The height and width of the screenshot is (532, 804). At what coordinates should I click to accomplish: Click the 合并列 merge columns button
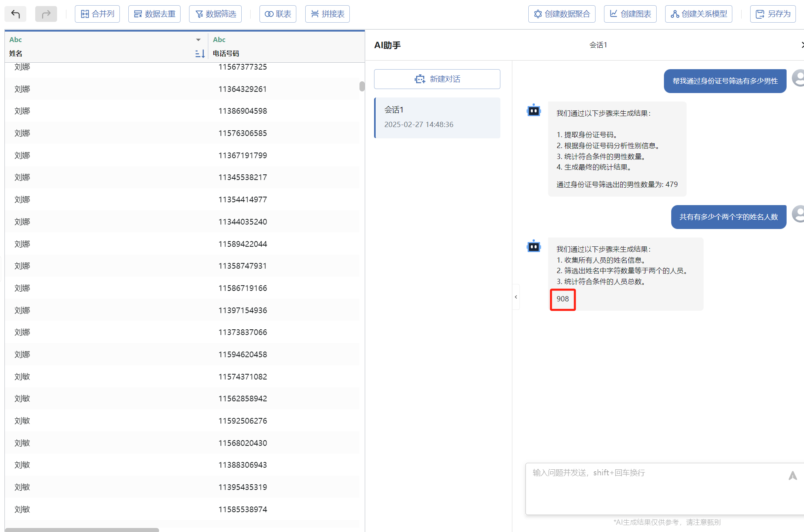(x=97, y=14)
